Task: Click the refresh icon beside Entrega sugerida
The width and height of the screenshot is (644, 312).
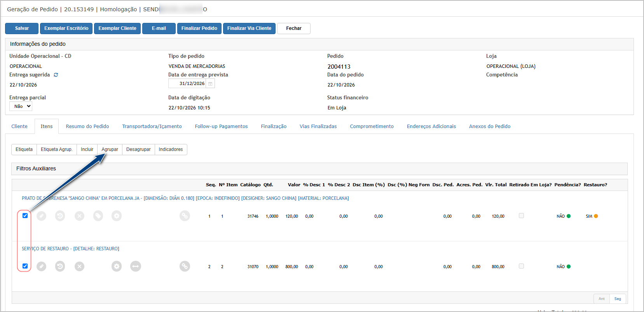Action: tap(56, 75)
